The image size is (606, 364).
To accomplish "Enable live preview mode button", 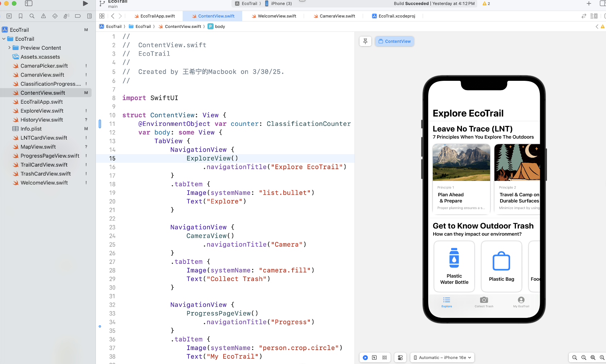I will 365,358.
